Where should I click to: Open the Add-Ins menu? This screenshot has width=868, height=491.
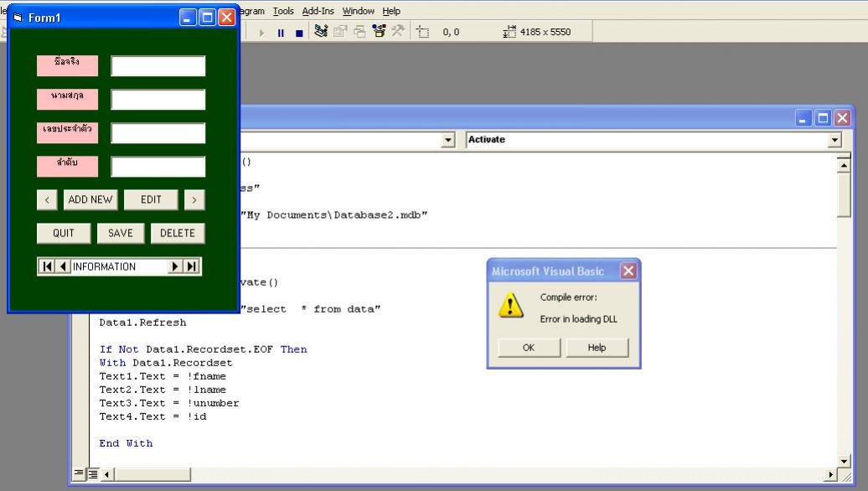click(318, 11)
